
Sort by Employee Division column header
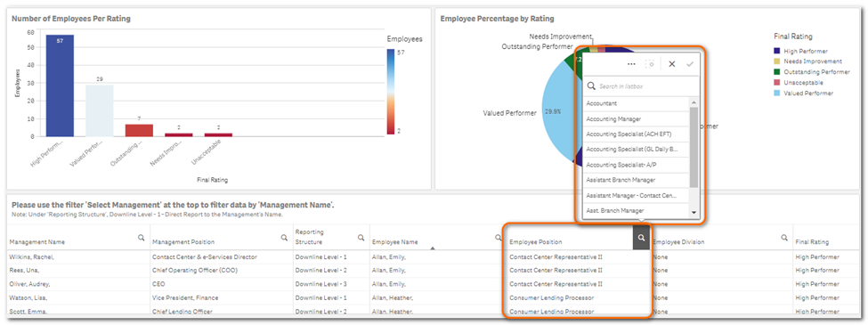point(678,242)
